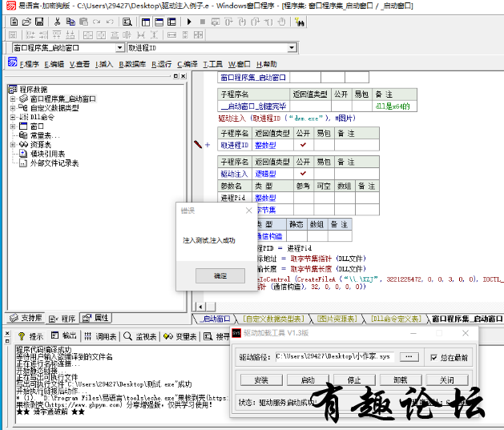Click the New file toolbar icon

pyautogui.click(x=14, y=22)
